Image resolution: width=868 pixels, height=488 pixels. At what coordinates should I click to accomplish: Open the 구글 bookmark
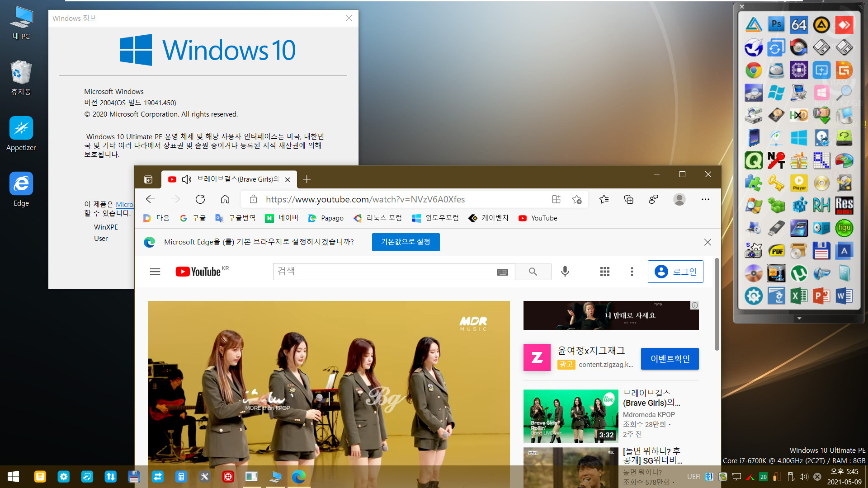pyautogui.click(x=193, y=218)
